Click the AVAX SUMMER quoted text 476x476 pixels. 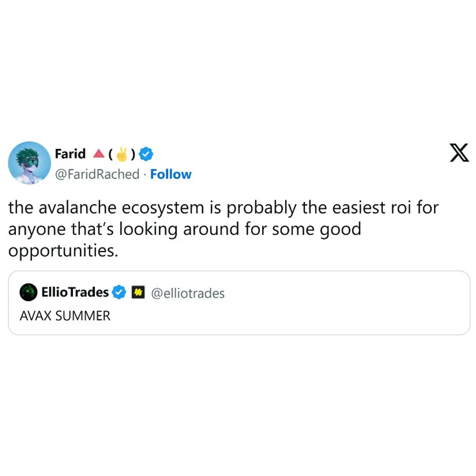[65, 316]
